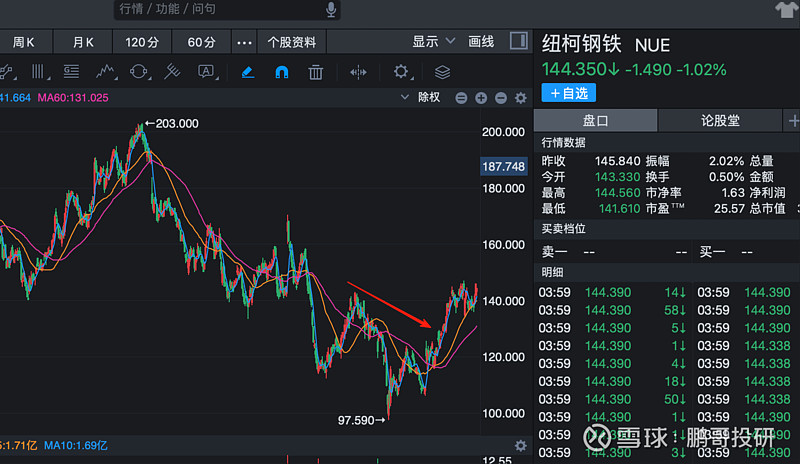Click the 市净率 1.63 value
The image size is (800, 464).
click(x=733, y=193)
